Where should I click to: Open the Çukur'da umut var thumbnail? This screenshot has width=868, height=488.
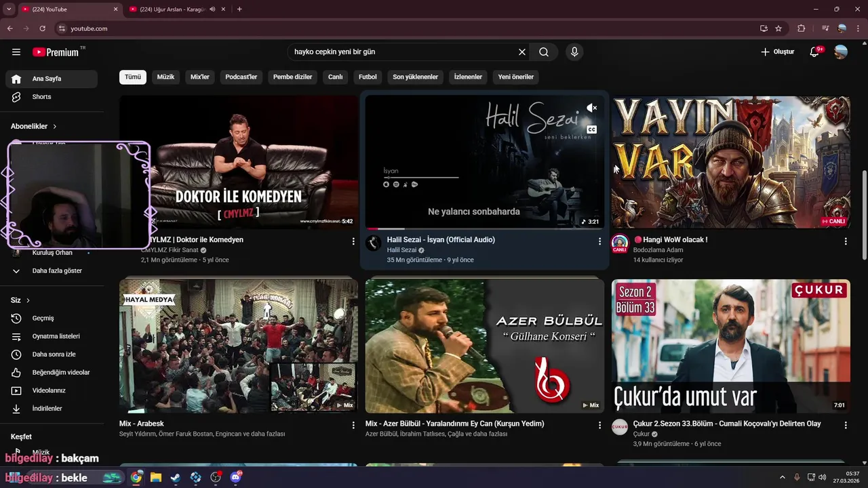click(x=730, y=346)
